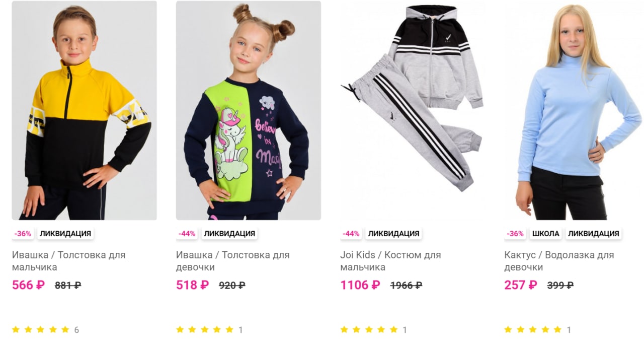Open the yellow and black boy's sweatshirt photo
Image resolution: width=644 pixels, height=346 pixels.
pyautogui.click(x=84, y=110)
